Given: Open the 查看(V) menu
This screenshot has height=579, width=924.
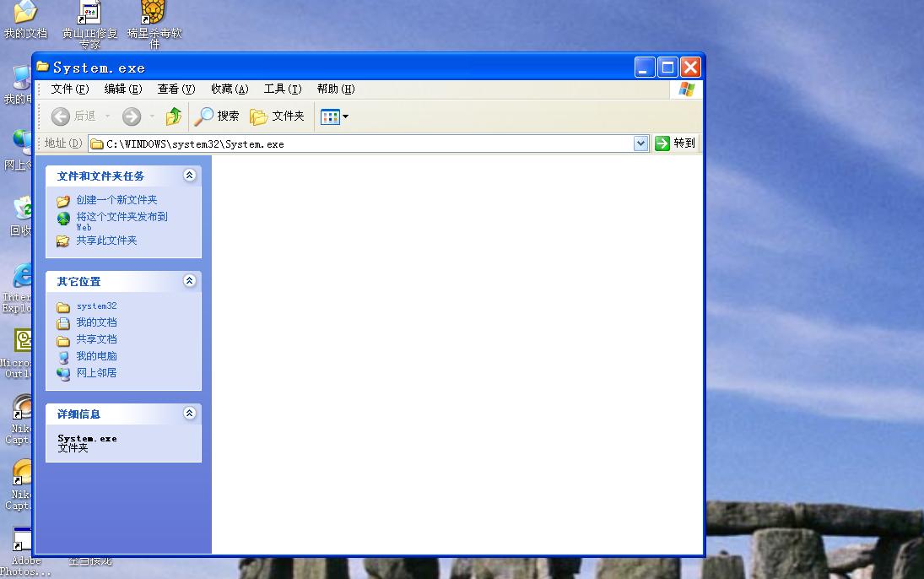Looking at the screenshot, I should pyautogui.click(x=176, y=89).
